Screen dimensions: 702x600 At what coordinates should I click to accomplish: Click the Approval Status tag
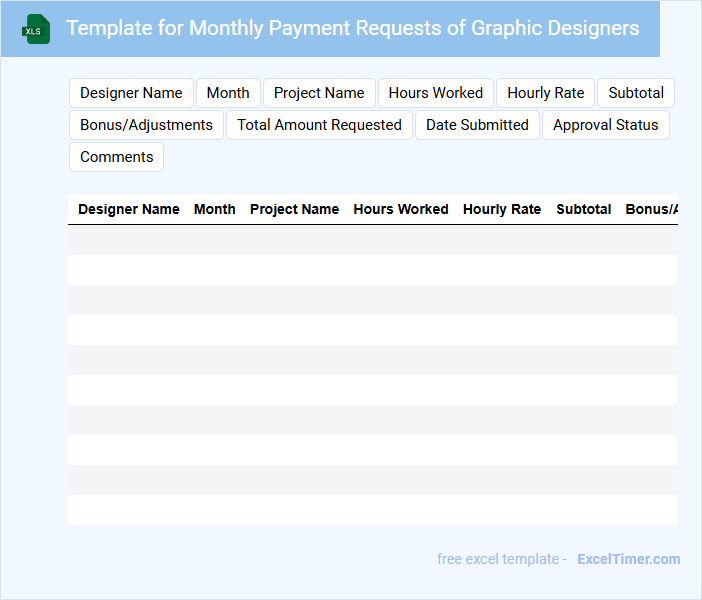click(x=605, y=125)
